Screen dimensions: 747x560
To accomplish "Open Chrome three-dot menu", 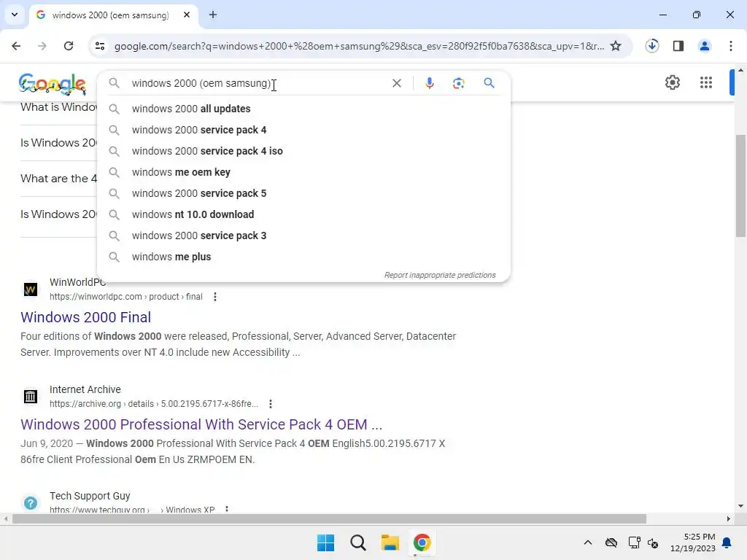I will 730,46.
